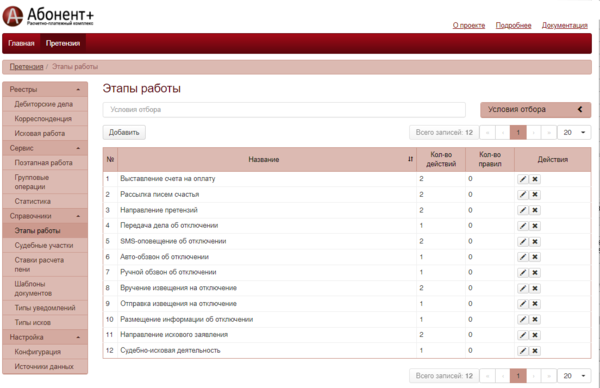
Task: Edit 'Передача дела об отключении' entry
Action: pyautogui.click(x=523, y=226)
